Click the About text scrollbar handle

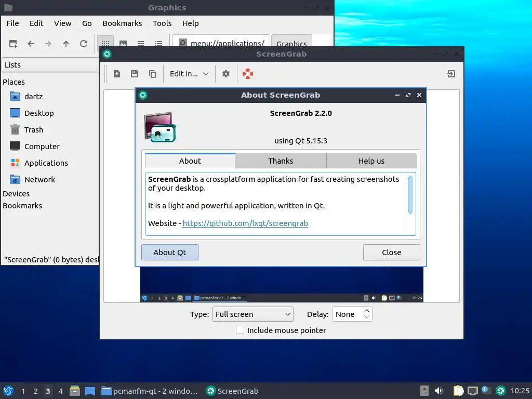click(410, 195)
